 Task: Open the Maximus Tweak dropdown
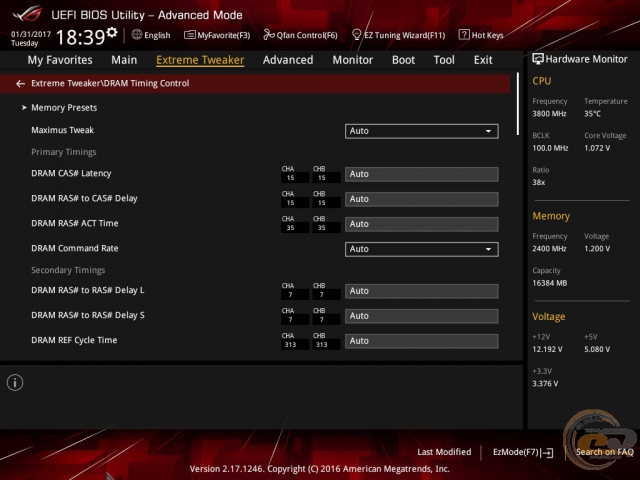point(422,131)
